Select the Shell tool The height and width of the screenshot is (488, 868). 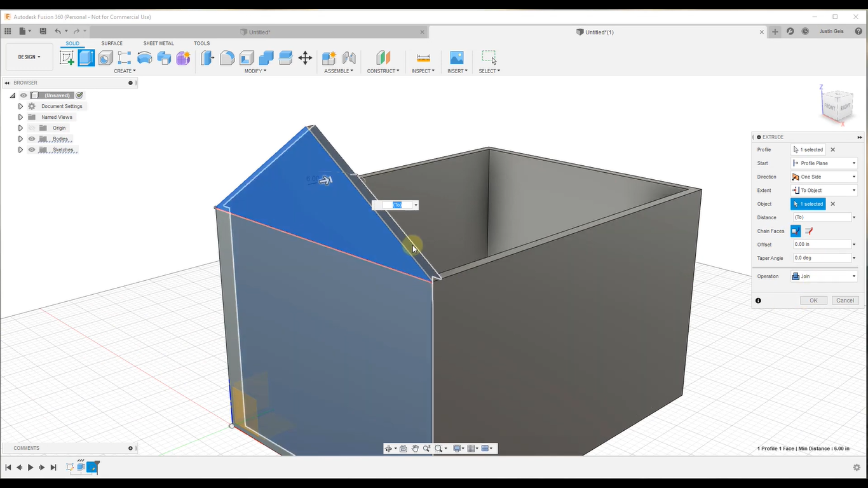pos(247,58)
